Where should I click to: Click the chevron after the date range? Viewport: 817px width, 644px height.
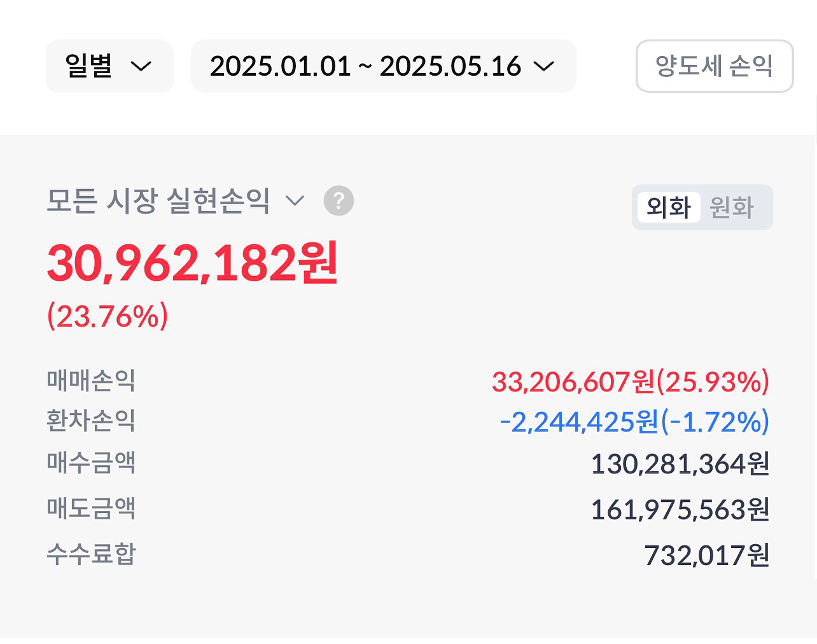544,66
